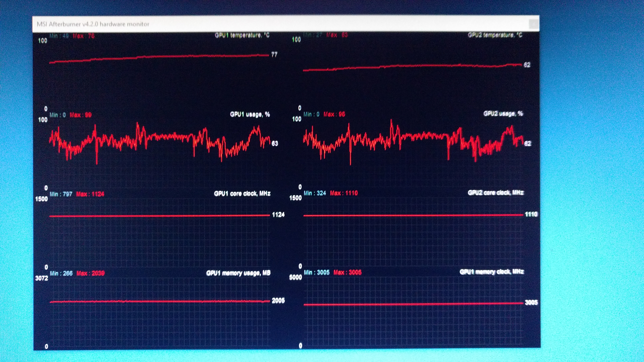644x362 pixels.
Task: Click the current GPU1 usage value 63
Action: (275, 143)
